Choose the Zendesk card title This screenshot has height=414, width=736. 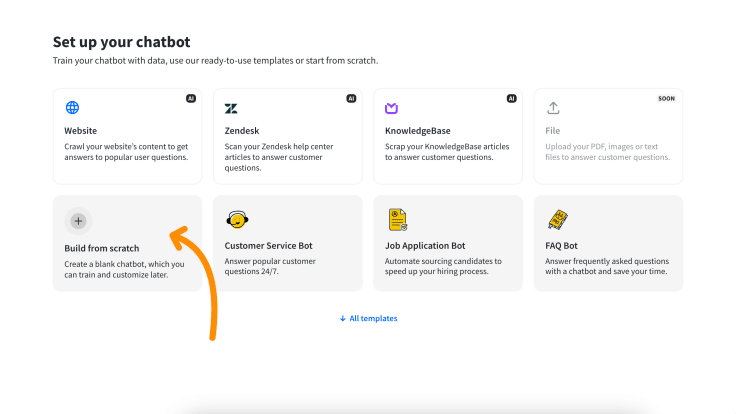244,131
